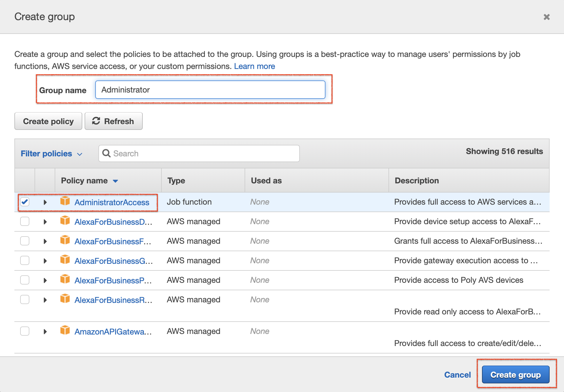Click the AlexaForBusinessD... policy cube icon

[65, 220]
